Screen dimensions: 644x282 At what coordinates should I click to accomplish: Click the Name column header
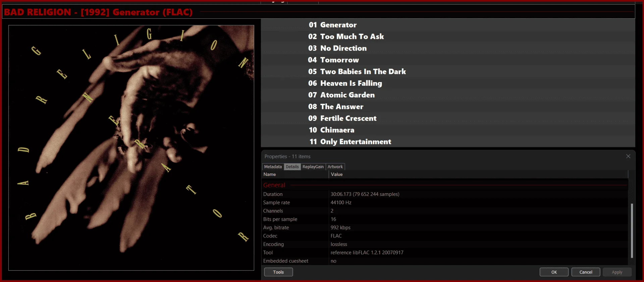pos(295,174)
